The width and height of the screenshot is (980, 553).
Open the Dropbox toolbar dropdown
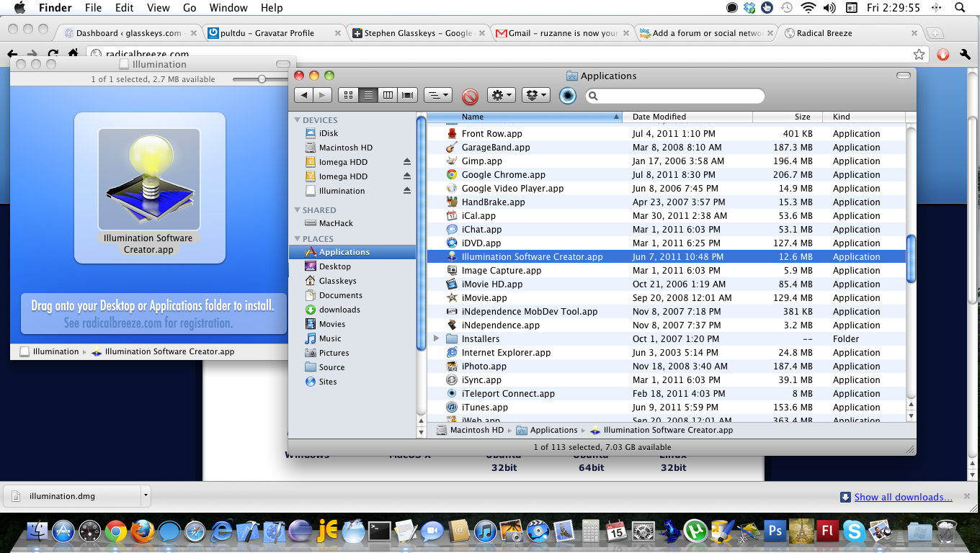[x=535, y=95]
